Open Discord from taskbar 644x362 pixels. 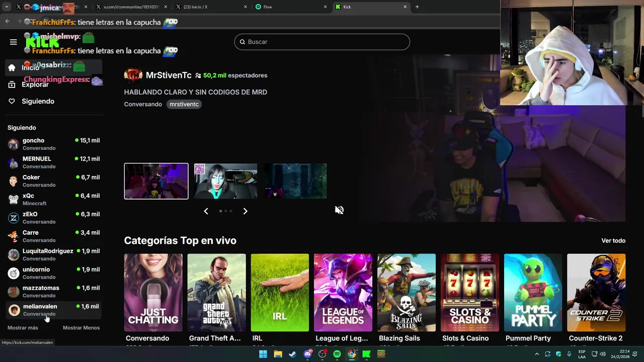click(307, 354)
